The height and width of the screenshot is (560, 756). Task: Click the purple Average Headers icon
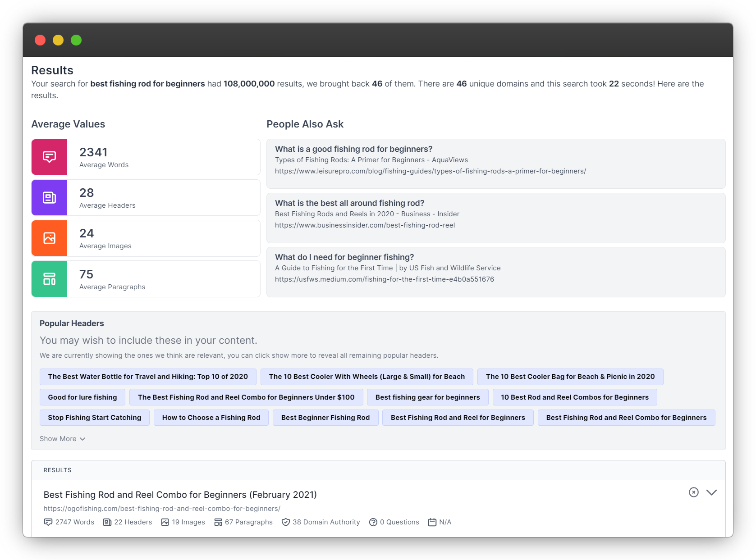point(49,197)
